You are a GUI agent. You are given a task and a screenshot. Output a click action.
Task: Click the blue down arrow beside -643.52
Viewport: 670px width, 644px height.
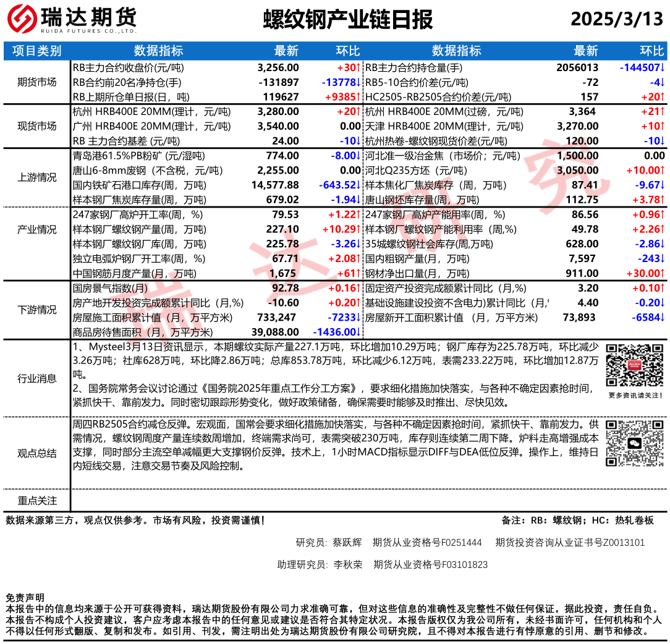point(360,185)
